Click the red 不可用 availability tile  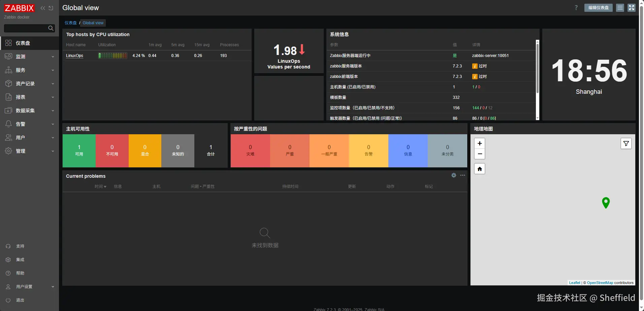coord(112,151)
